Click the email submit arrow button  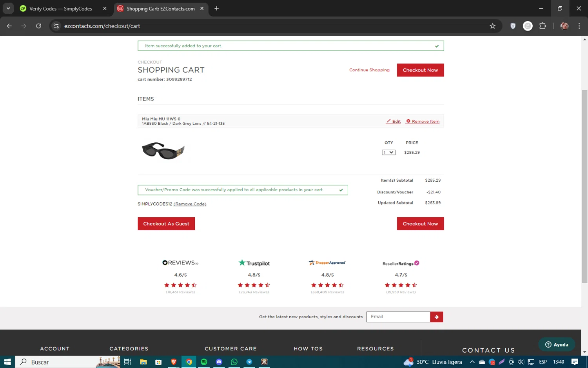[x=436, y=317]
